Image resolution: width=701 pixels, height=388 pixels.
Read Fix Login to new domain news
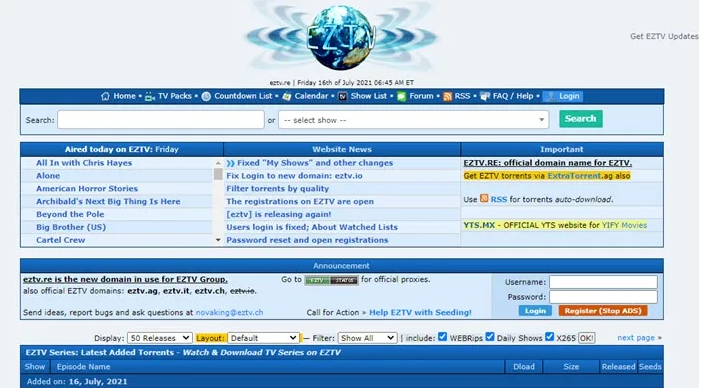(294, 176)
